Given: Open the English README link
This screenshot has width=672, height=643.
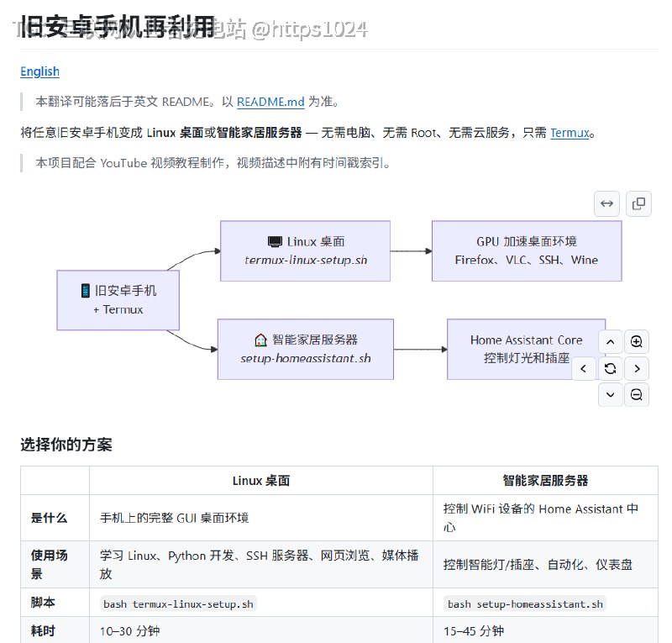Looking at the screenshot, I should coord(39,71).
